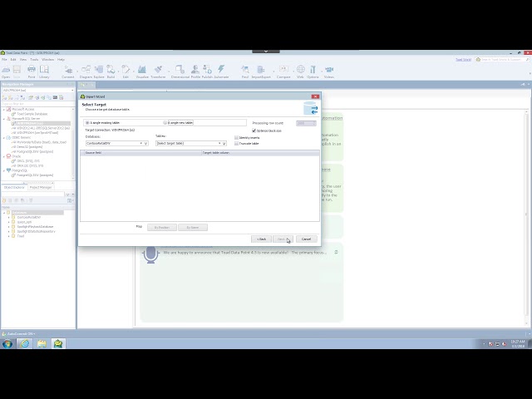Open the Edit menu
This screenshot has width=532, height=399.
click(13, 59)
